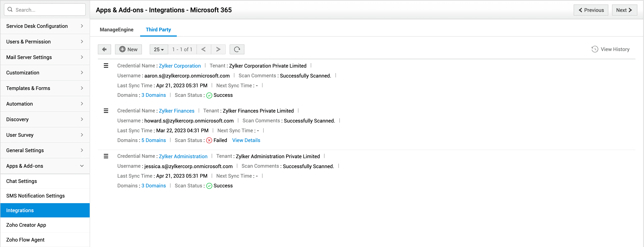Open the 25 per-page dropdown
The width and height of the screenshot is (644, 247).
pyautogui.click(x=158, y=49)
